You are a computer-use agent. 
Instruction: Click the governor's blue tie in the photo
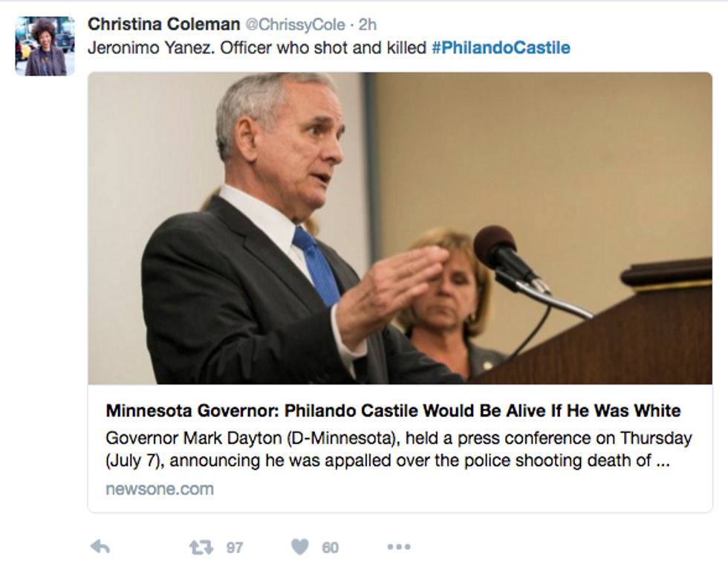316,264
